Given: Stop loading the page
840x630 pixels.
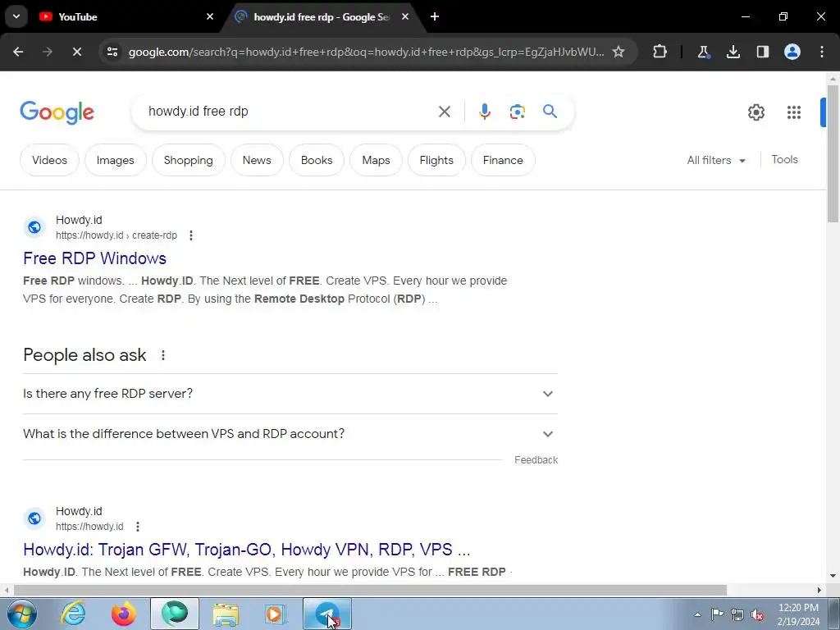Looking at the screenshot, I should click(76, 52).
